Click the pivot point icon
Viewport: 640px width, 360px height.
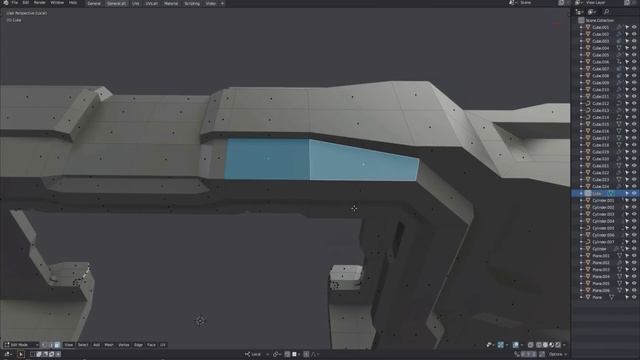[x=276, y=354]
